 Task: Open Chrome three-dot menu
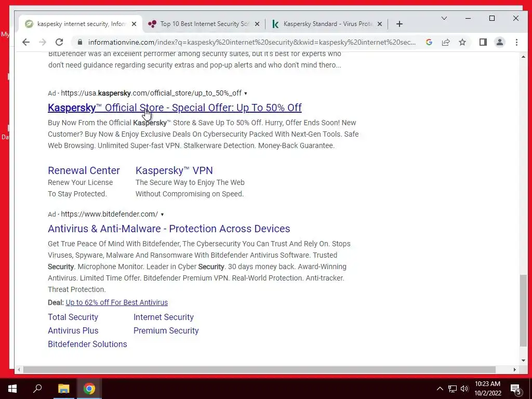(516, 42)
